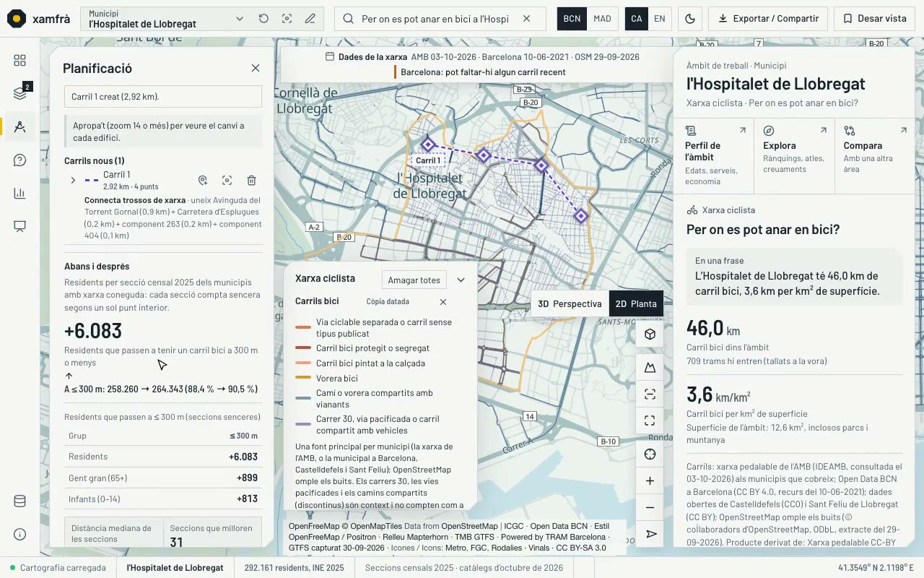
Task: Switch map to 3D Perspectiva
Action: (x=570, y=303)
